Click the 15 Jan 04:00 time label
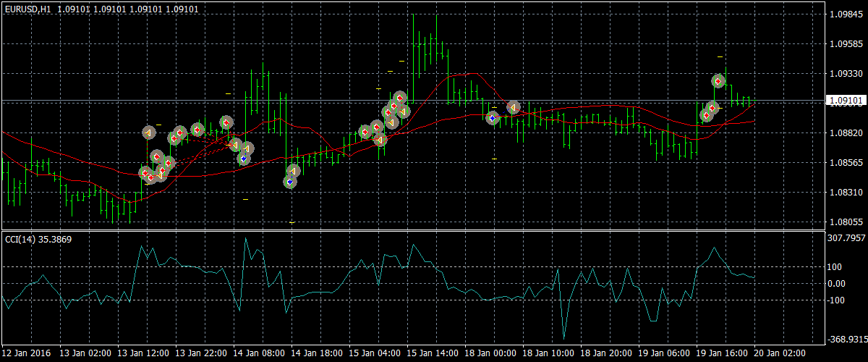 tap(375, 353)
